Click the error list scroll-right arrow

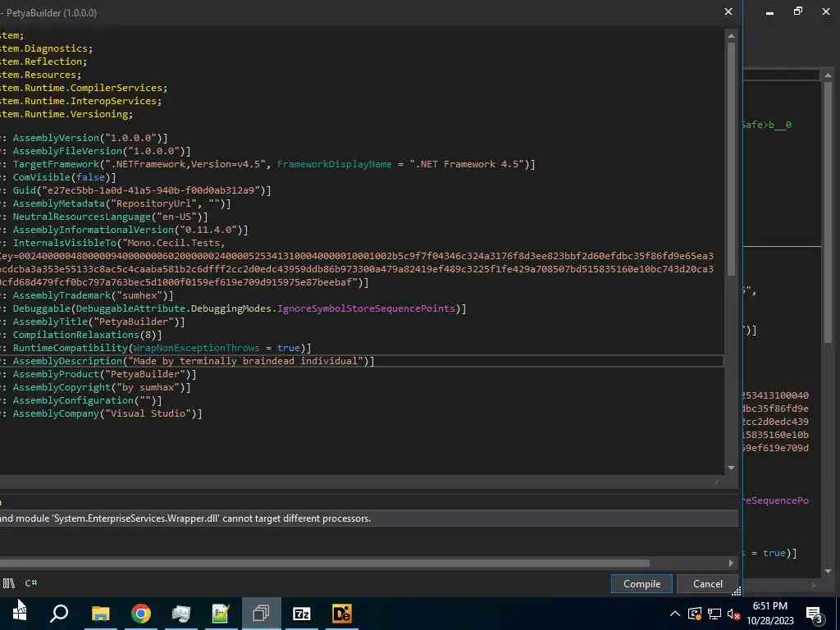coord(731,563)
